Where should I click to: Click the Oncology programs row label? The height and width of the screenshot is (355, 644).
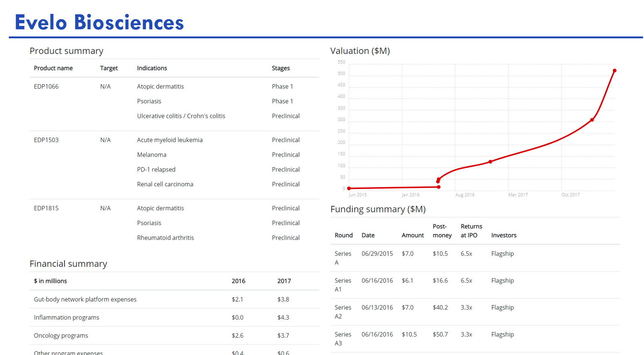pyautogui.click(x=61, y=335)
